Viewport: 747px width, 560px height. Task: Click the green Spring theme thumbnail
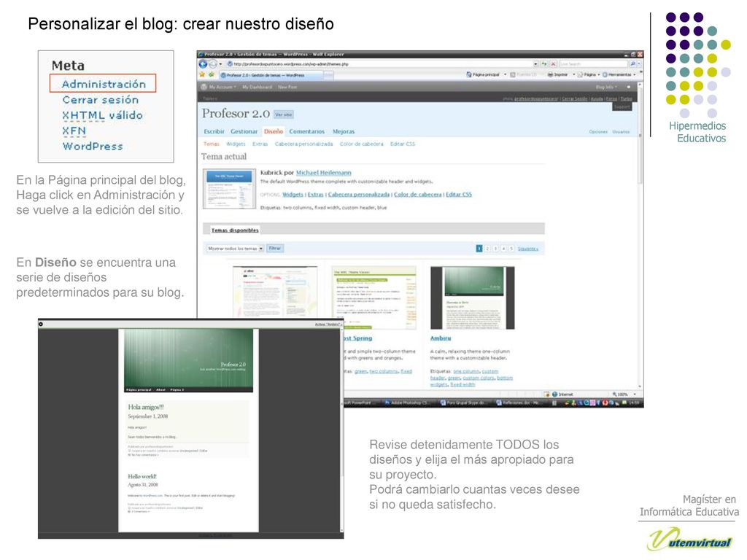(373, 297)
